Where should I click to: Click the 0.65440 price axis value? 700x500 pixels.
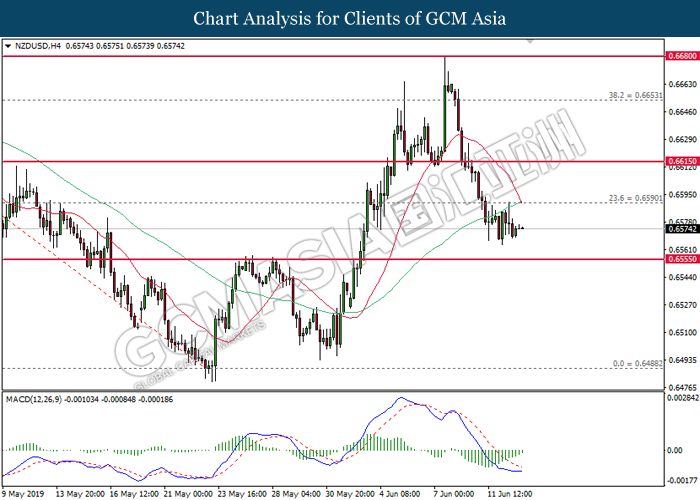point(682,277)
